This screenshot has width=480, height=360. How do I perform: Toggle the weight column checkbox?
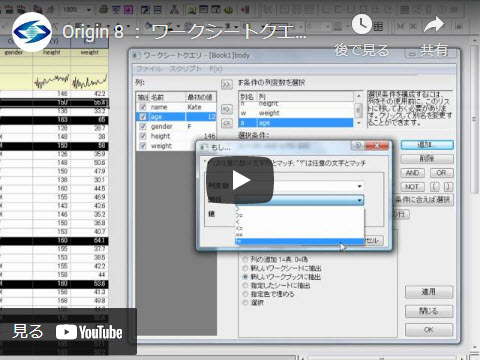coord(143,146)
